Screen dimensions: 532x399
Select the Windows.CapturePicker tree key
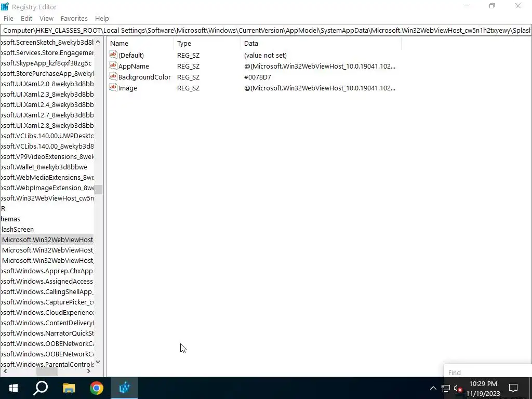click(x=47, y=302)
